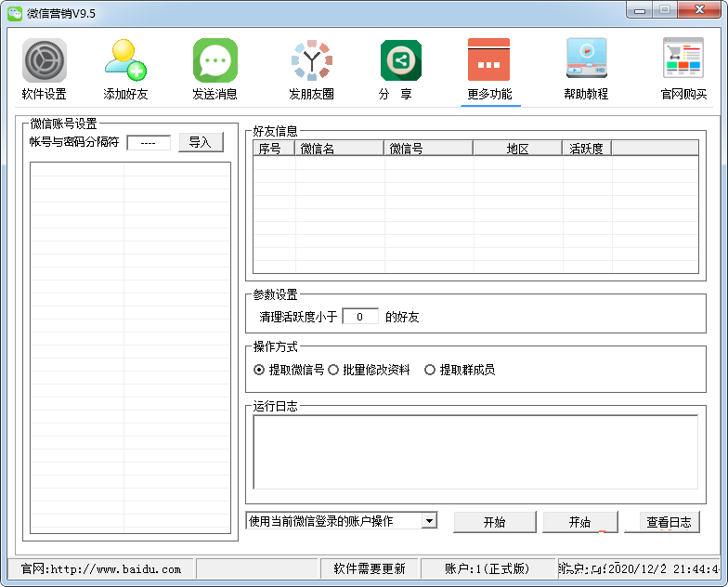Click the 微信名 column header
The image size is (728, 587).
pyautogui.click(x=340, y=149)
